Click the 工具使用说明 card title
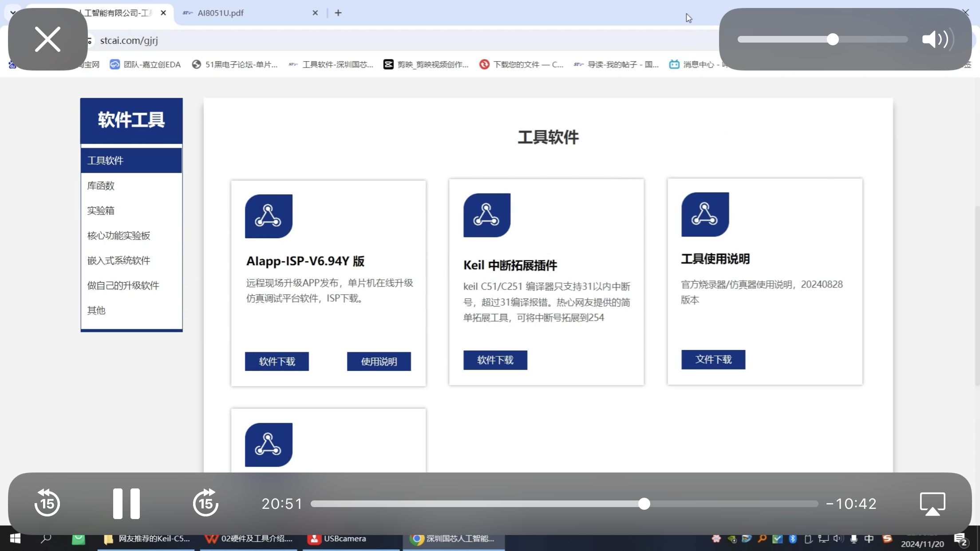The height and width of the screenshot is (551, 980). pos(715,259)
